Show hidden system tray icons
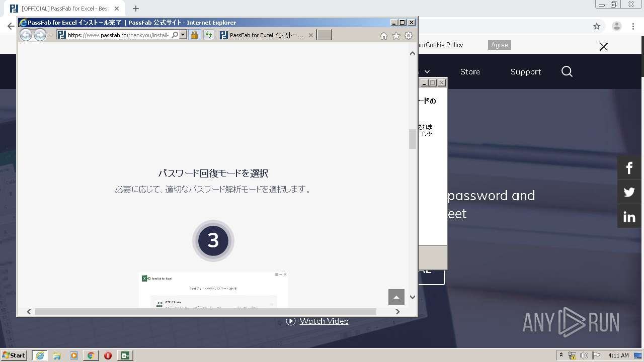 [561, 355]
